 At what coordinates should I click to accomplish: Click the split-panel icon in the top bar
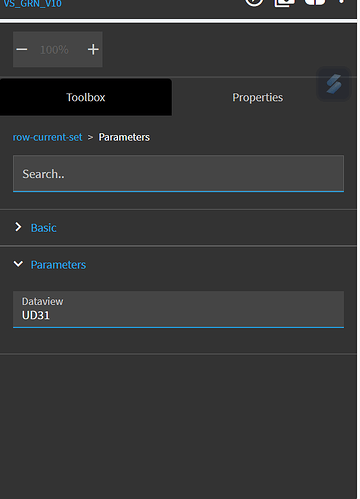(315, 2)
